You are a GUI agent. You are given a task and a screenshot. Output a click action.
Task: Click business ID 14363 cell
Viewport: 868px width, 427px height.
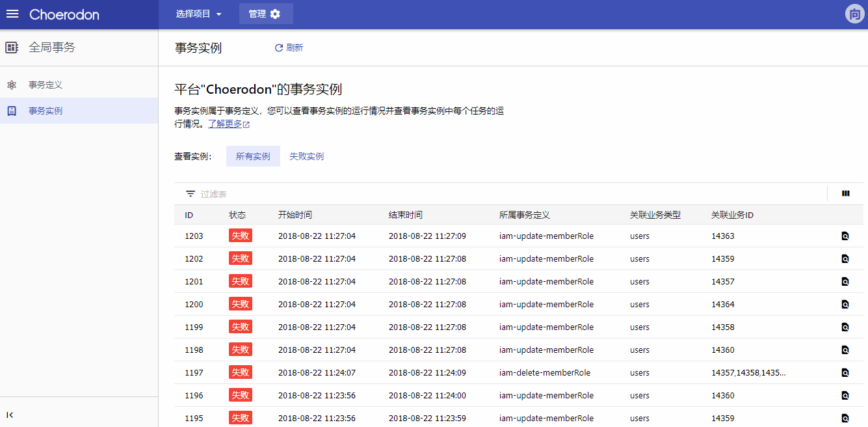723,236
